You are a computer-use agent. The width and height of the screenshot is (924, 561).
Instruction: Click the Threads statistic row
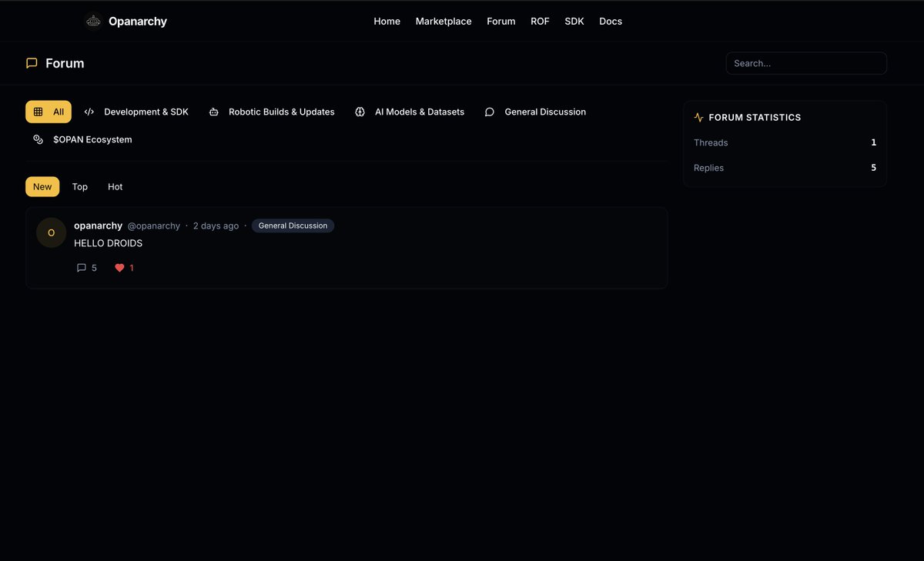[785, 142]
